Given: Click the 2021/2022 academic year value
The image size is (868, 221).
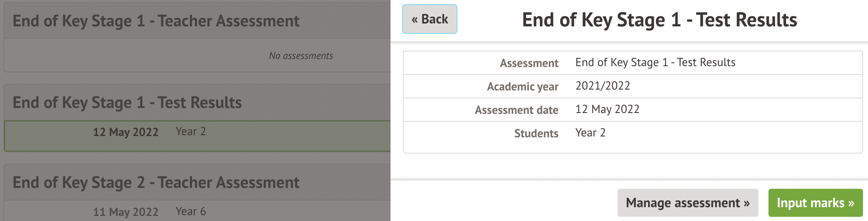Looking at the screenshot, I should (602, 86).
